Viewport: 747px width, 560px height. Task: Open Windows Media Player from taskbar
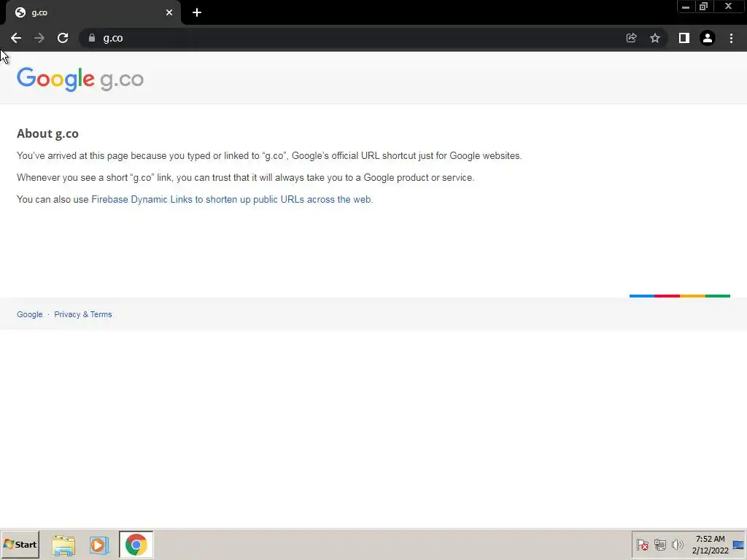(x=99, y=545)
